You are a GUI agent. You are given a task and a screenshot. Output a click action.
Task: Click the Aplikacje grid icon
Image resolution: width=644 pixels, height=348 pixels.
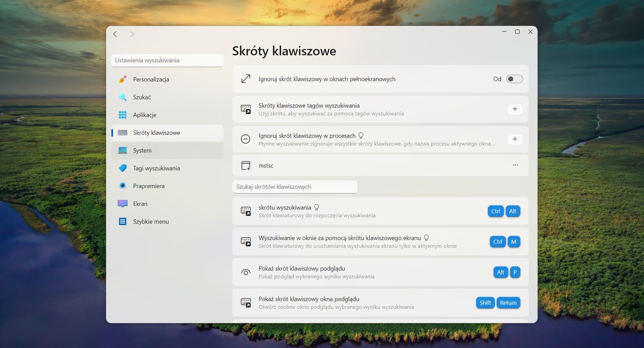tap(122, 115)
